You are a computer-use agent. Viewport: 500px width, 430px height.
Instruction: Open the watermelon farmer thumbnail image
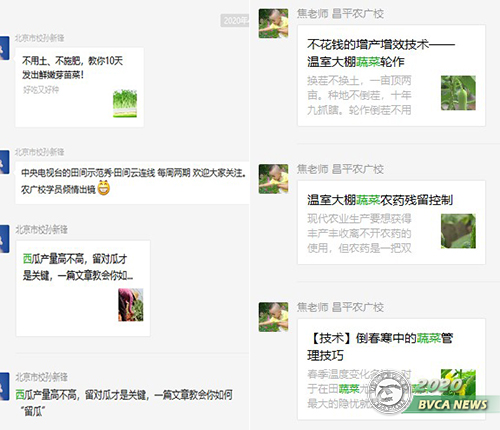(131, 305)
